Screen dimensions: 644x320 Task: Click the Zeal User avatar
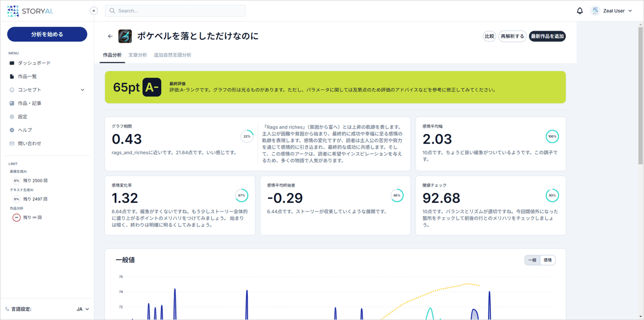pyautogui.click(x=595, y=11)
